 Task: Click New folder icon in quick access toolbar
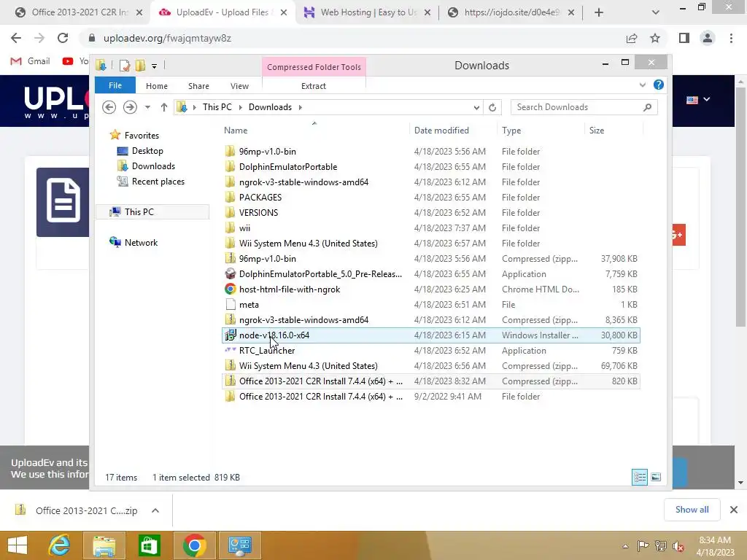coord(141,65)
